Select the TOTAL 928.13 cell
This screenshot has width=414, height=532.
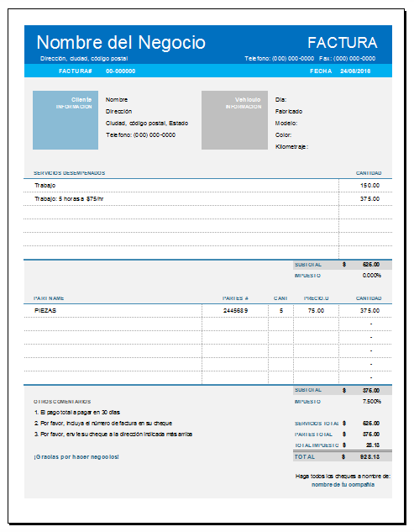[369, 457]
